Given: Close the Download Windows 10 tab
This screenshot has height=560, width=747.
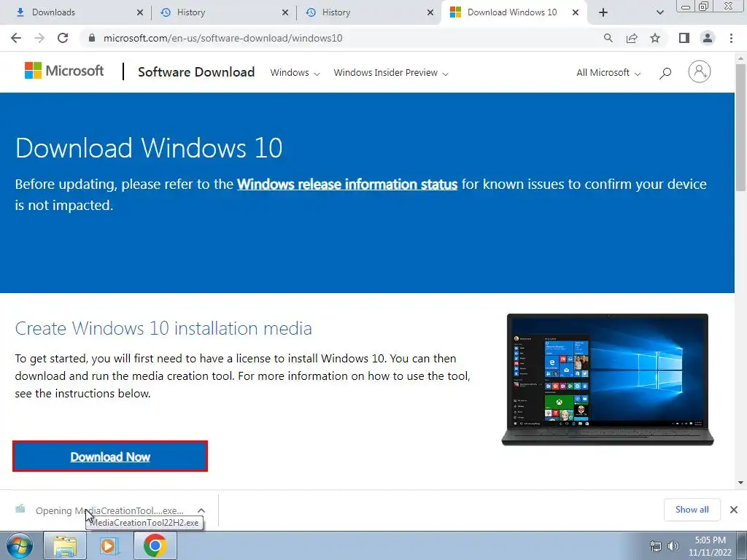Looking at the screenshot, I should pos(576,12).
